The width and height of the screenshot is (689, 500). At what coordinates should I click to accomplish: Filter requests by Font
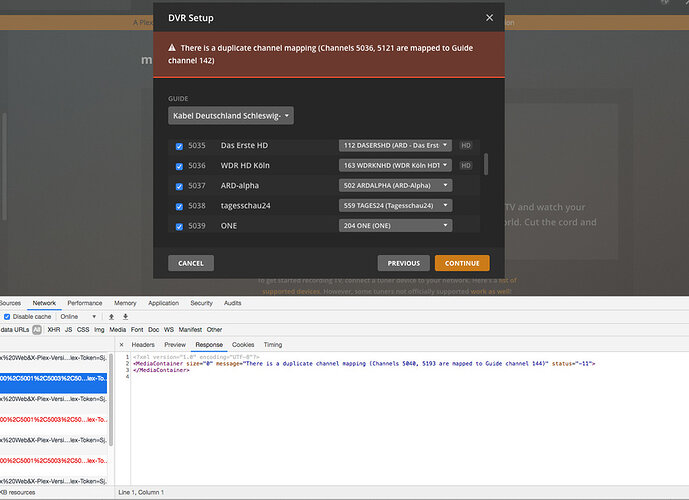click(x=137, y=330)
